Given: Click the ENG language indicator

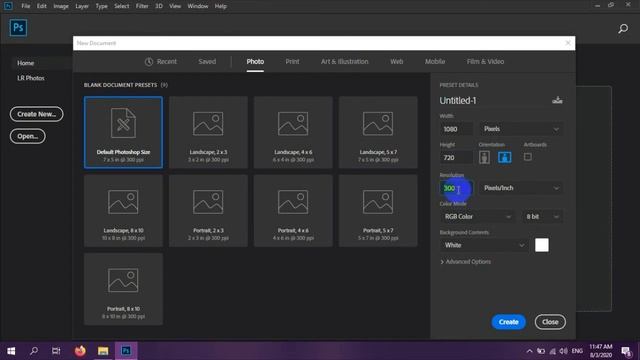Looking at the screenshot, I should (577, 351).
